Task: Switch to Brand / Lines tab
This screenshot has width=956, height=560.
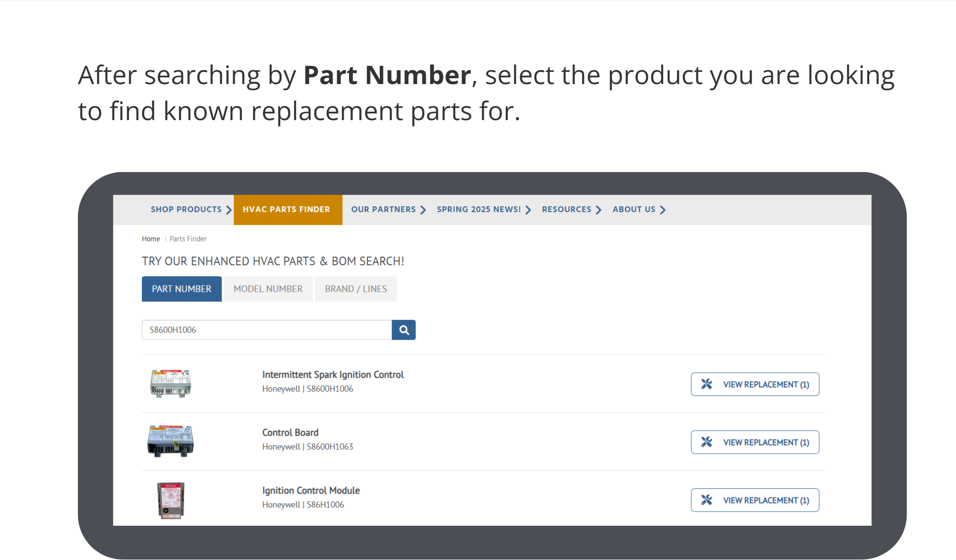Action: point(355,289)
